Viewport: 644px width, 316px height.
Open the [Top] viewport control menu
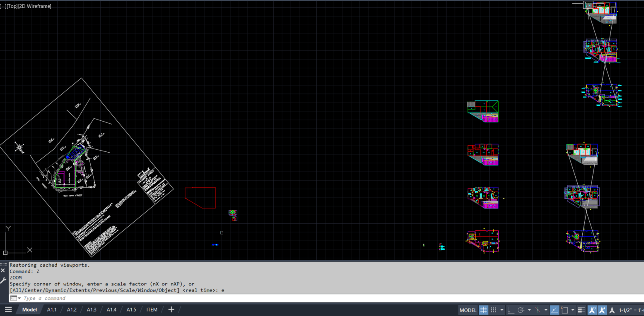pyautogui.click(x=11, y=6)
